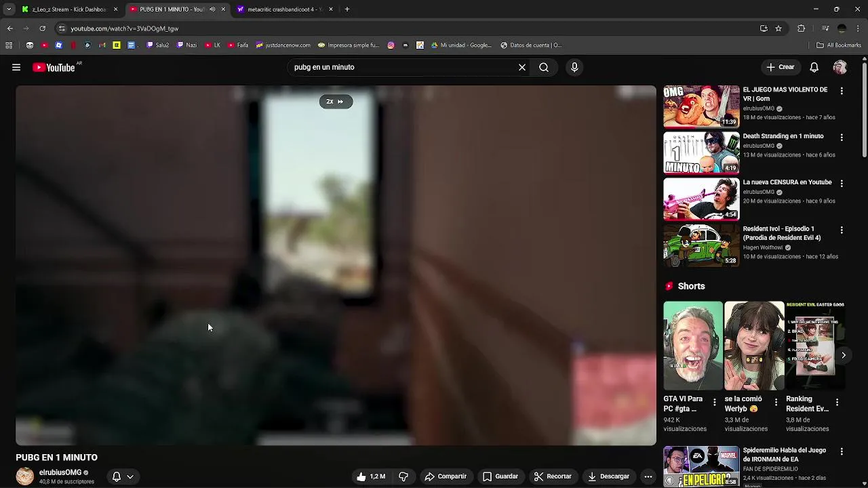
Task: Click the 2x playback speed indicator
Action: click(x=336, y=102)
